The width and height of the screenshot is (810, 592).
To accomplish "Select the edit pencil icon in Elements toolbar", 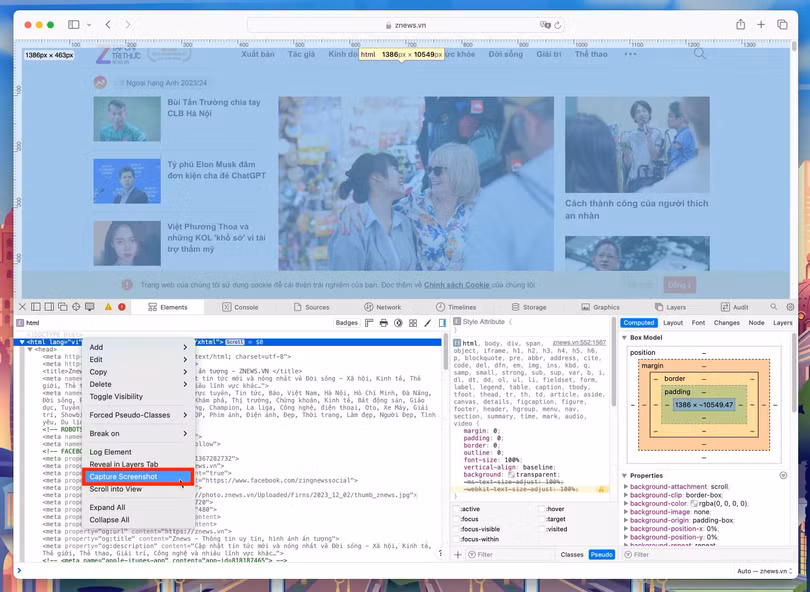I will point(428,322).
